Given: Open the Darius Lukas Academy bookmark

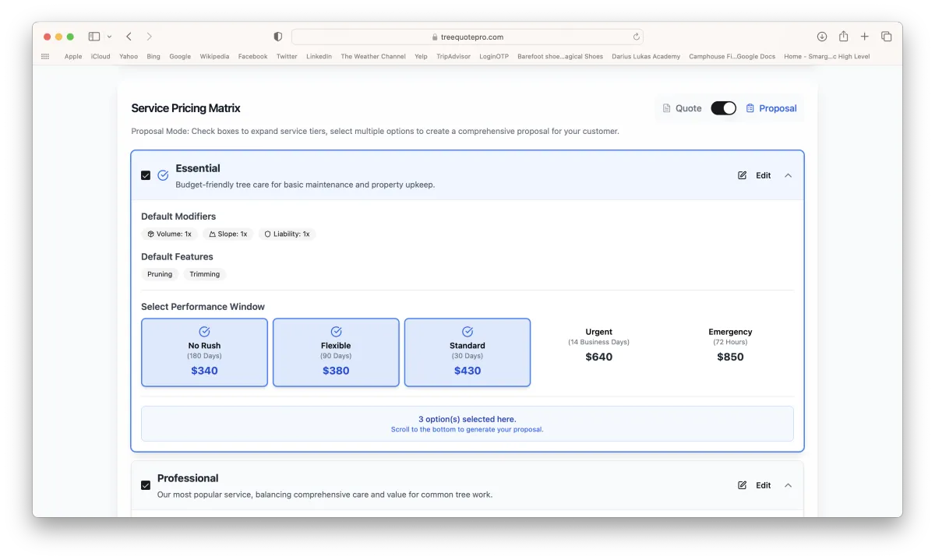Looking at the screenshot, I should coord(646,56).
